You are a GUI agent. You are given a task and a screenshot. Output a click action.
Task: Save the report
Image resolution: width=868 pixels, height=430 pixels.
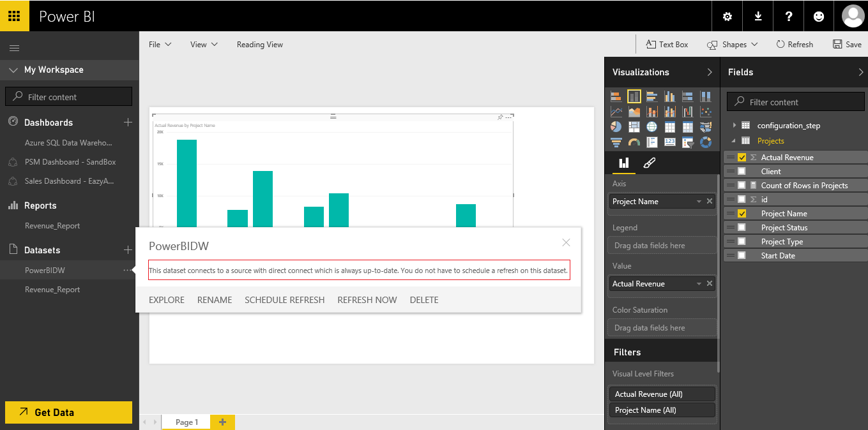[847, 45]
